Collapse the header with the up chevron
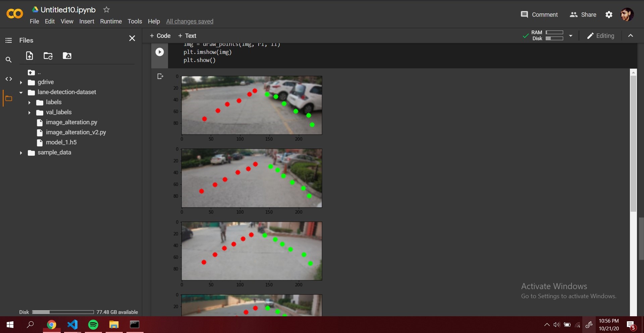 point(631,36)
